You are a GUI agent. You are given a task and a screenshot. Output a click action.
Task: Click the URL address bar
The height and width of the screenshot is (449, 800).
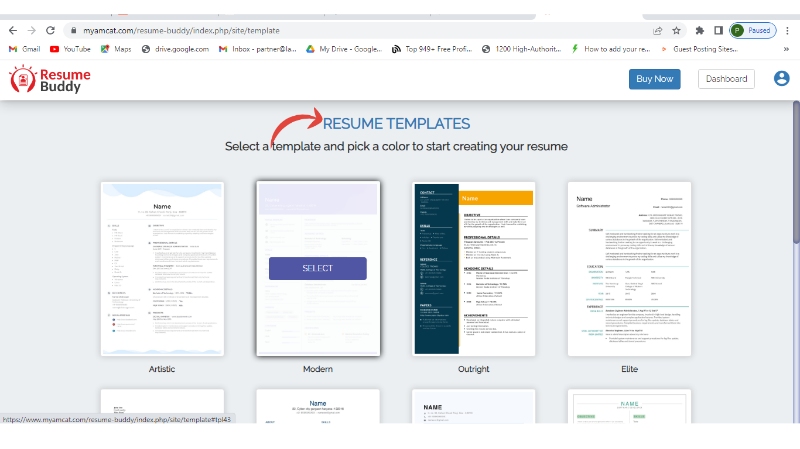point(350,31)
